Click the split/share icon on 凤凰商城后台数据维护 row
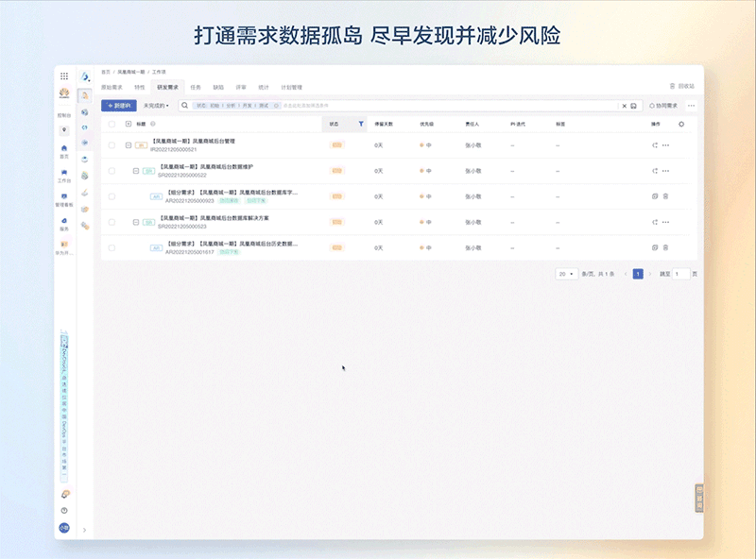This screenshot has width=756, height=559. 656,171
